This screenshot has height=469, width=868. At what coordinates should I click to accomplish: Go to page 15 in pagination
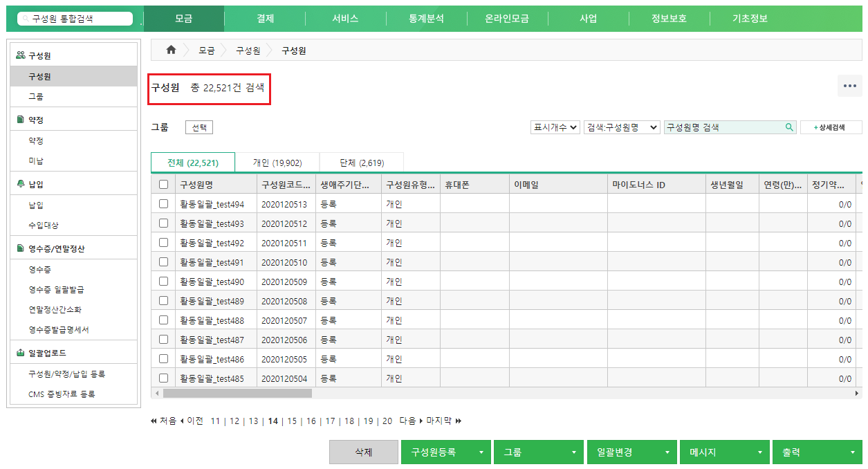[292, 421]
